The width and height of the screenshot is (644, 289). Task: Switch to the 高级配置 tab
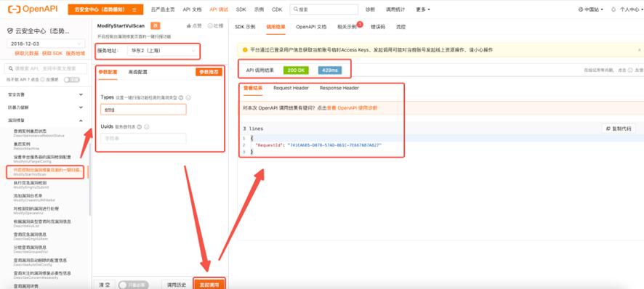tap(137, 72)
